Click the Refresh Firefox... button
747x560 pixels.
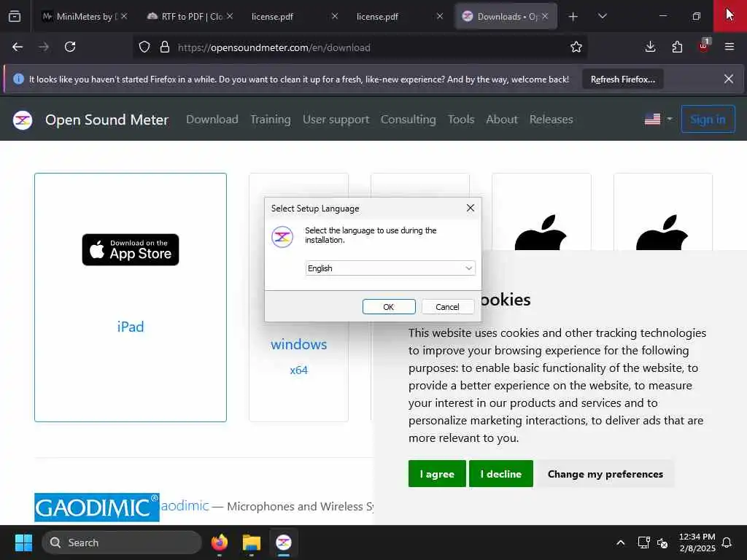tap(623, 79)
